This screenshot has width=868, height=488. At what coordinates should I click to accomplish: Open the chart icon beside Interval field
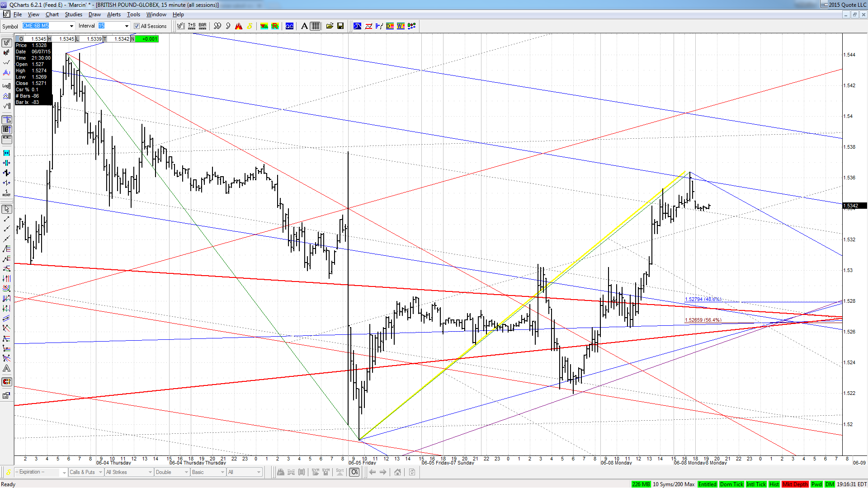pos(181,26)
